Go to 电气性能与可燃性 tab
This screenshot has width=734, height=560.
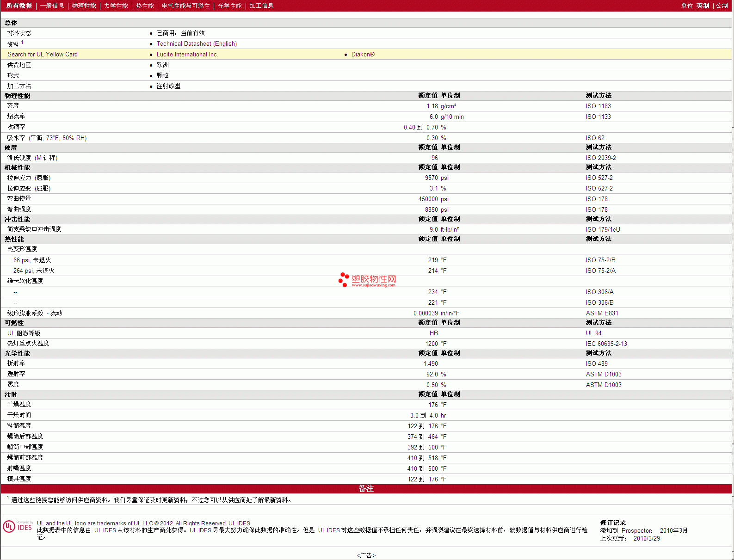coord(185,6)
